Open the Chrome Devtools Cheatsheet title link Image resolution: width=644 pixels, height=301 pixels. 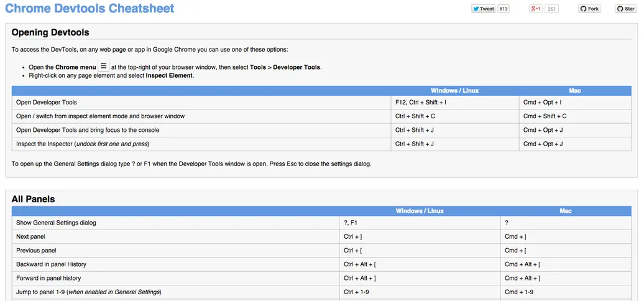pos(90,9)
